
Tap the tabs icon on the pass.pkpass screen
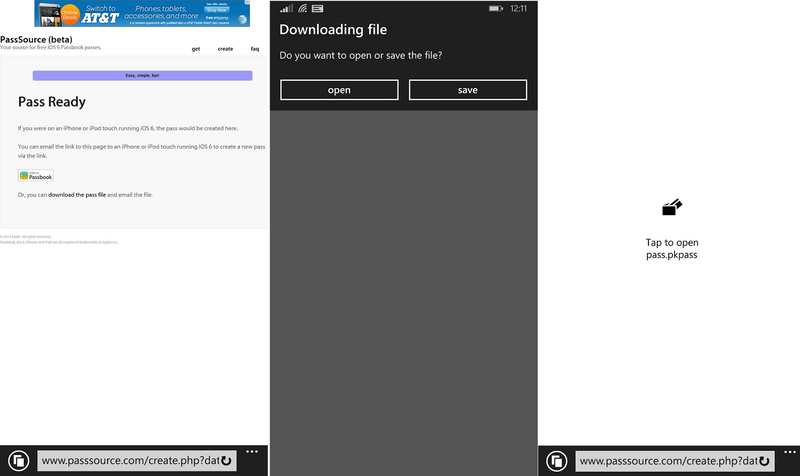(557, 461)
